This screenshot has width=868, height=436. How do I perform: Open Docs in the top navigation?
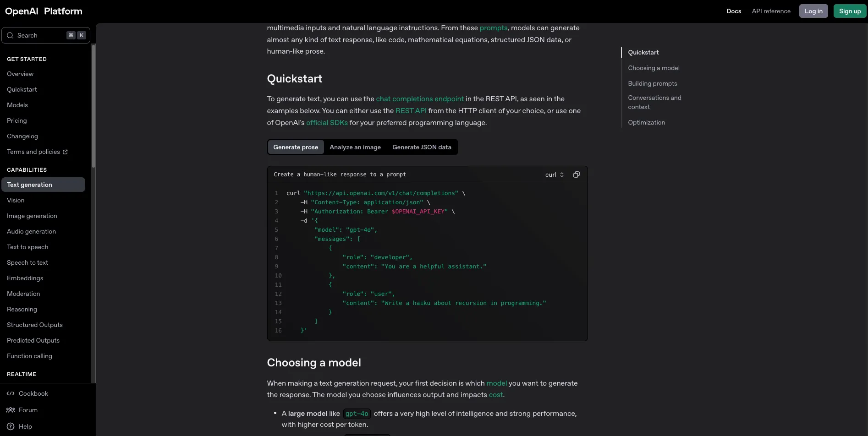click(734, 11)
